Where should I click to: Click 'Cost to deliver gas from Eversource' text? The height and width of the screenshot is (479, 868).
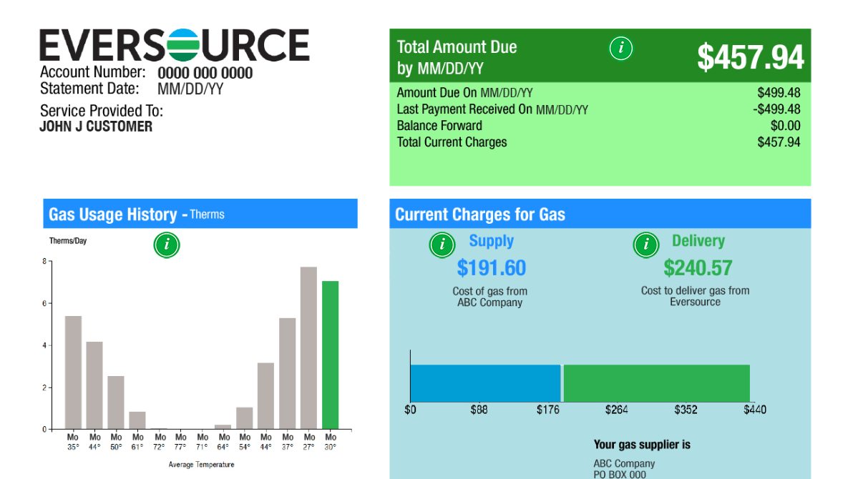(x=696, y=296)
